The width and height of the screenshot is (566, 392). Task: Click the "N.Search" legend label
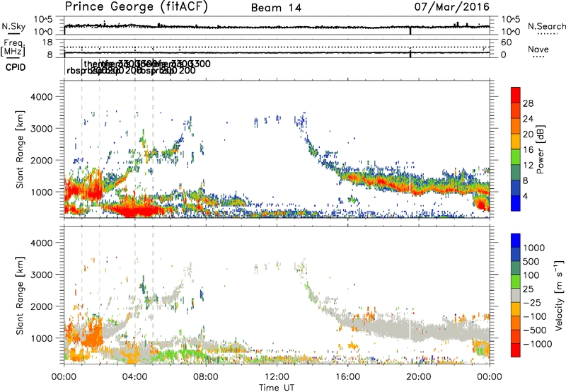547,26
